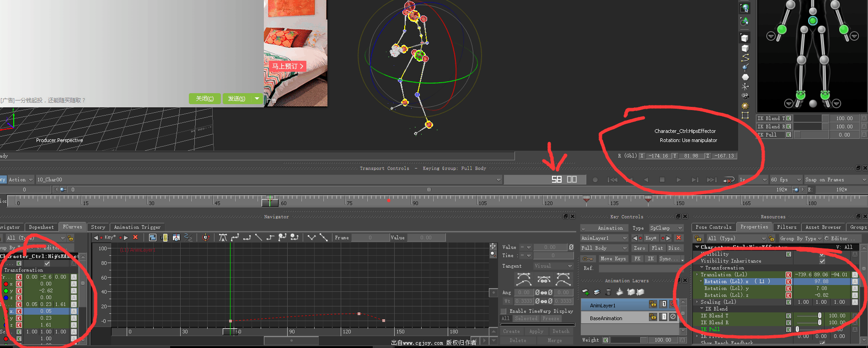Viewport: 868px width, 348px height.
Task: Toggle keyframe K for Translation (Lcl) in Properties
Action: click(x=788, y=275)
